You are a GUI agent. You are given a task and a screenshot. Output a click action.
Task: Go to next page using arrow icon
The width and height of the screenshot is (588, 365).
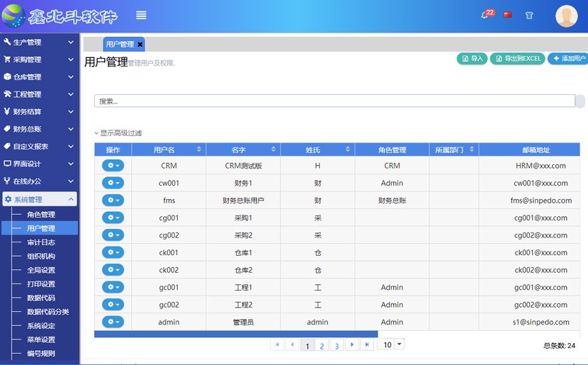pos(351,344)
